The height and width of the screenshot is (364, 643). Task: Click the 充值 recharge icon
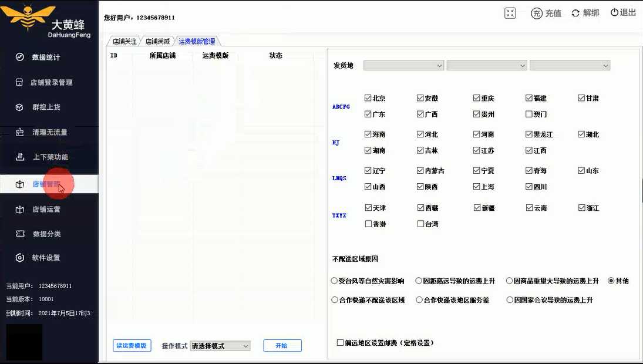click(536, 13)
